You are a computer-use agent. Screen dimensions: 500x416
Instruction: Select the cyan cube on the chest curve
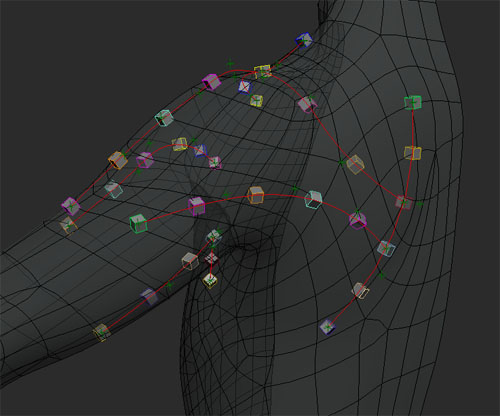click(313, 200)
